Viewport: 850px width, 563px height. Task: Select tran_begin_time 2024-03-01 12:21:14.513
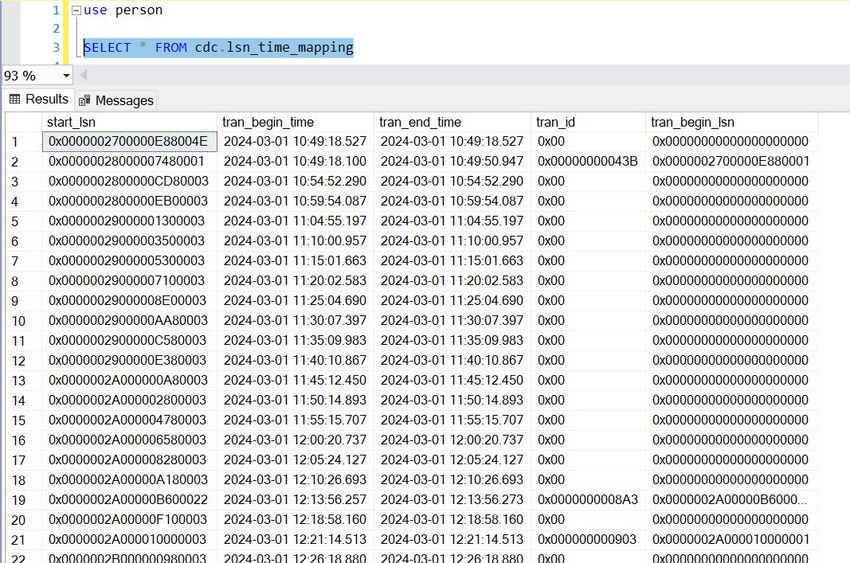(295, 540)
